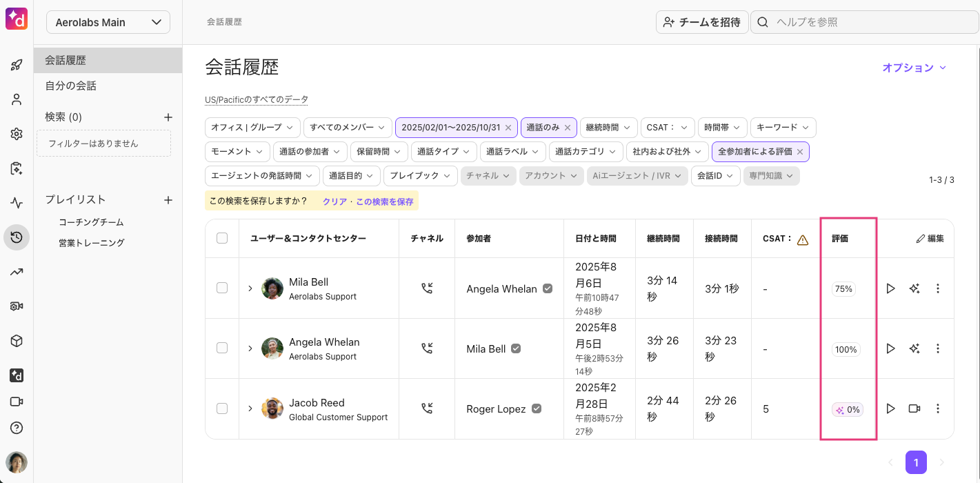Screen dimensions: 980x483
Task: Focus the ヘルプを参照 search field
Action: tap(865, 22)
